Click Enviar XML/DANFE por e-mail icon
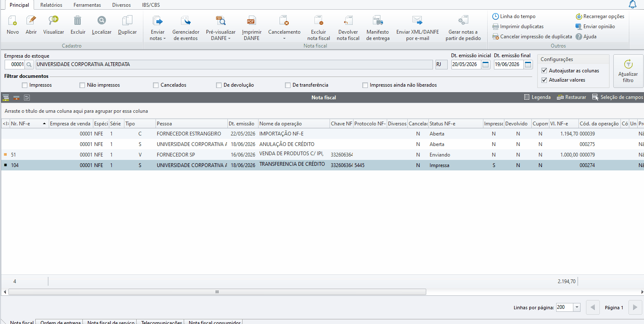The image size is (644, 324). coord(417,21)
